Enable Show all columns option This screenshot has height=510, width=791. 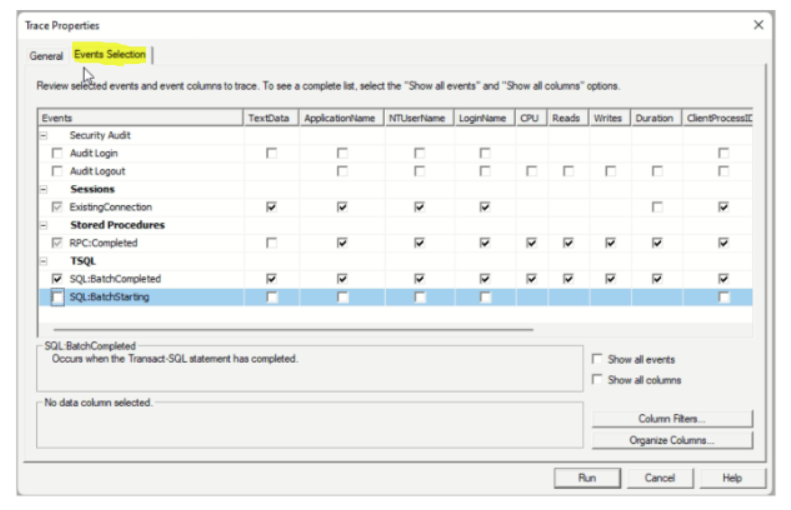click(597, 379)
